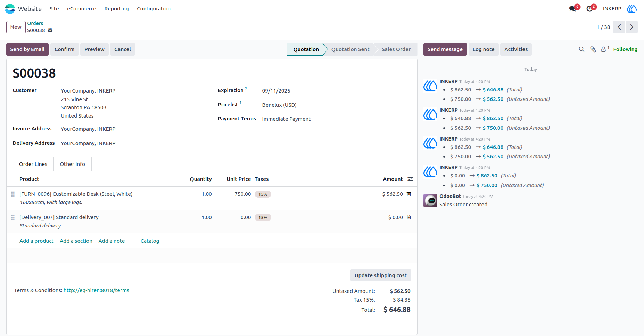644x336 pixels.
Task: Click 15% tax tag on desk line
Action: coord(263,194)
